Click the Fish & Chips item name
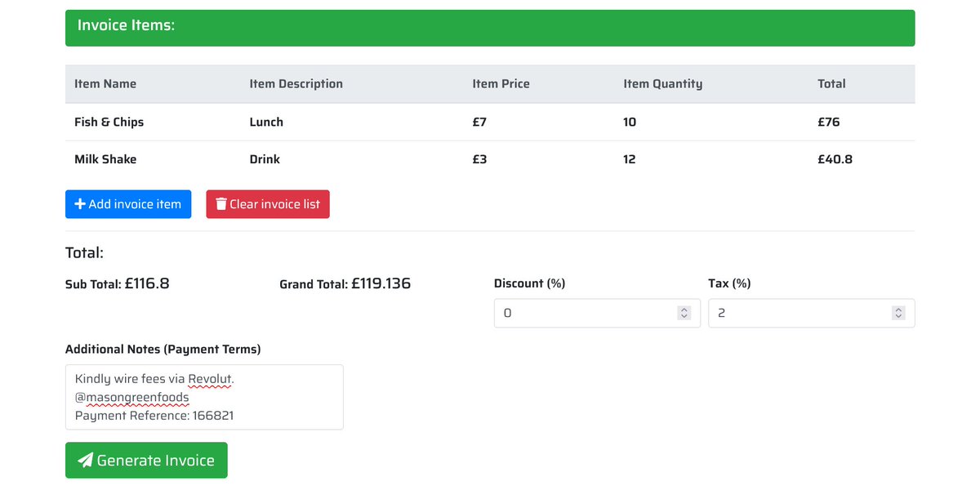This screenshot has width=980, height=486. pyautogui.click(x=109, y=122)
